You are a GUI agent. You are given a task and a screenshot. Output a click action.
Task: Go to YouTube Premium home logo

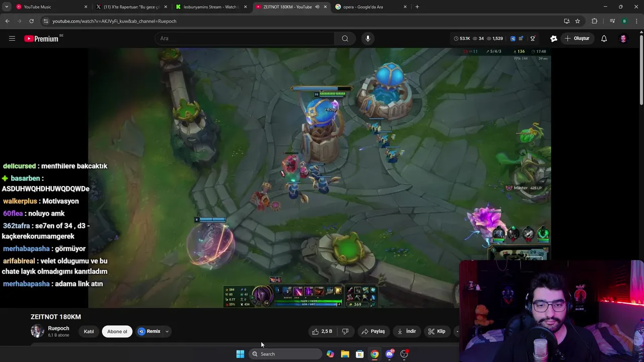pos(42,38)
